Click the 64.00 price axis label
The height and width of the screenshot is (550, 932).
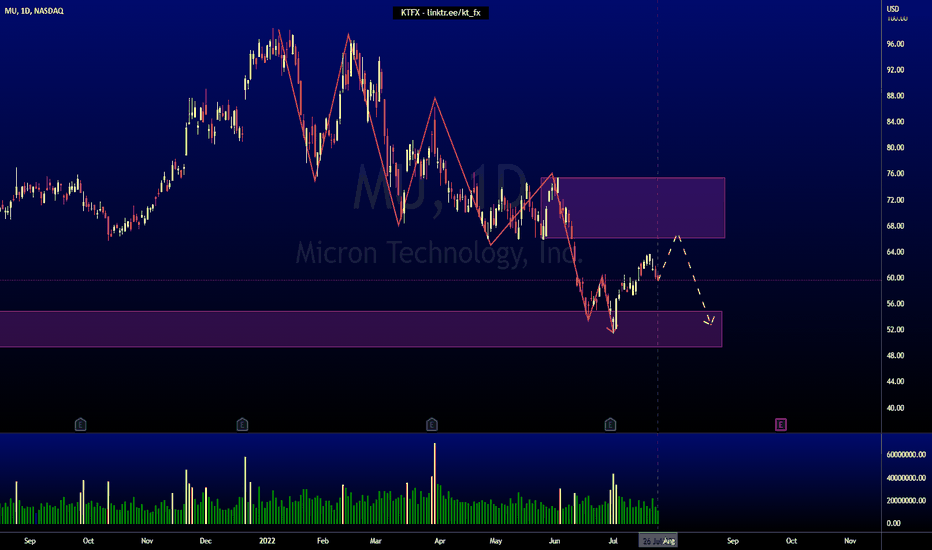tap(895, 252)
